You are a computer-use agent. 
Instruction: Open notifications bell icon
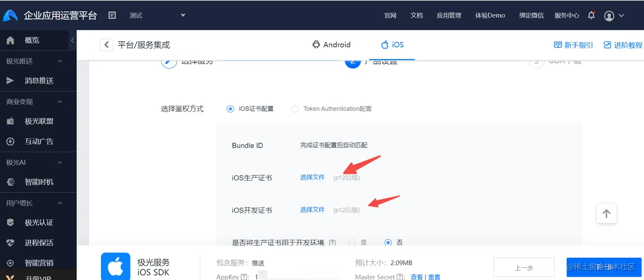coord(591,15)
